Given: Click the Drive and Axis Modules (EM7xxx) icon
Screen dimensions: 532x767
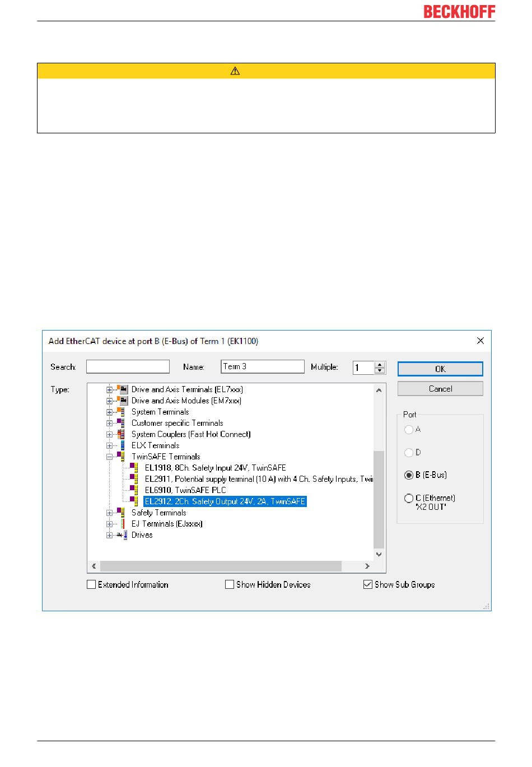Looking at the screenshot, I should pos(123,401).
